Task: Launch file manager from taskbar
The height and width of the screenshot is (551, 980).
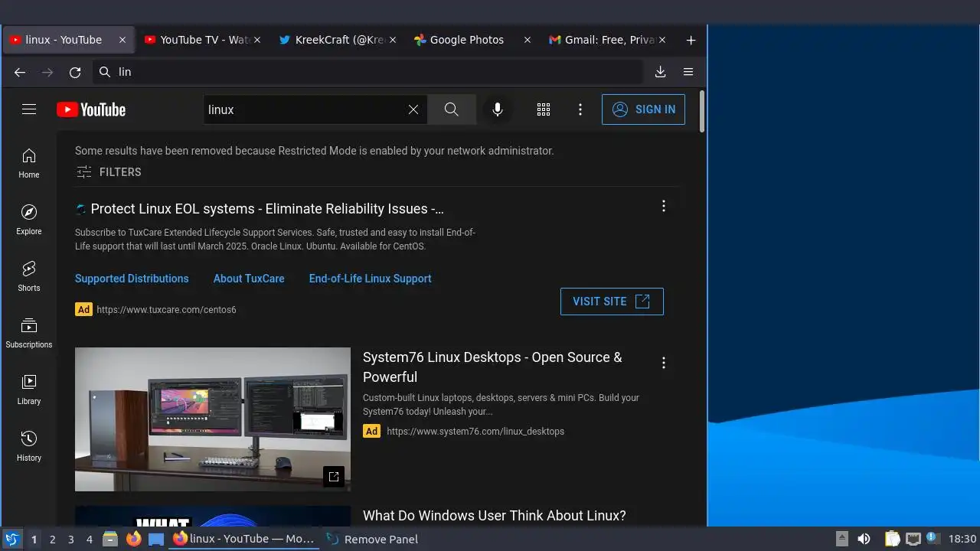Action: (x=110, y=539)
